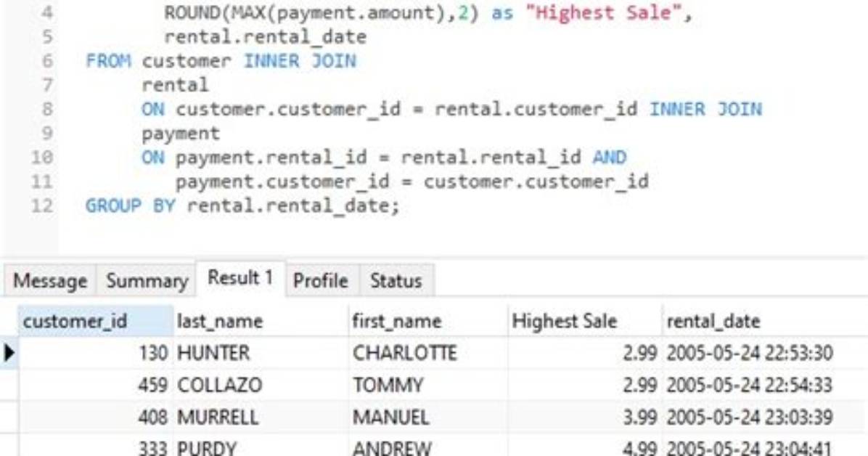Click the first_name column header
The image size is (868, 456).
click(428, 321)
